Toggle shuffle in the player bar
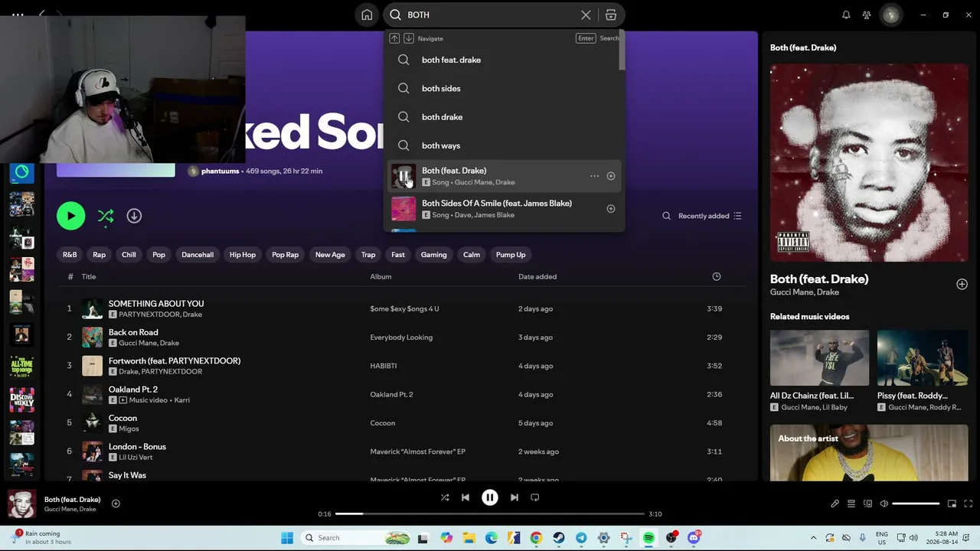This screenshot has width=980, height=551. click(445, 497)
